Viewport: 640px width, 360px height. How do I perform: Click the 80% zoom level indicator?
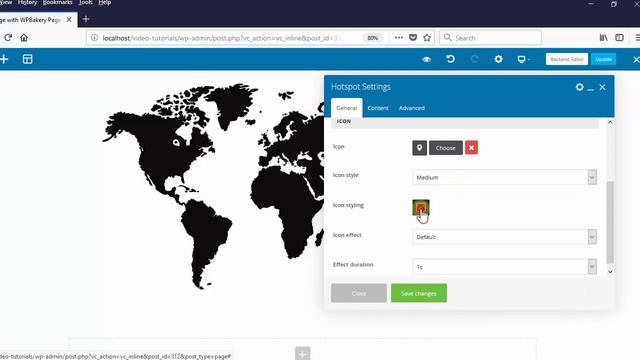pyautogui.click(x=373, y=38)
